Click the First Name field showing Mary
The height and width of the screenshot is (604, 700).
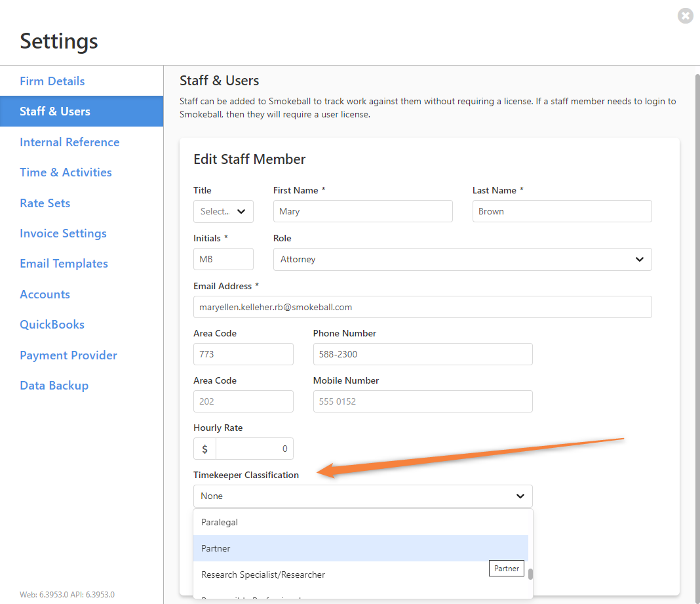click(362, 211)
